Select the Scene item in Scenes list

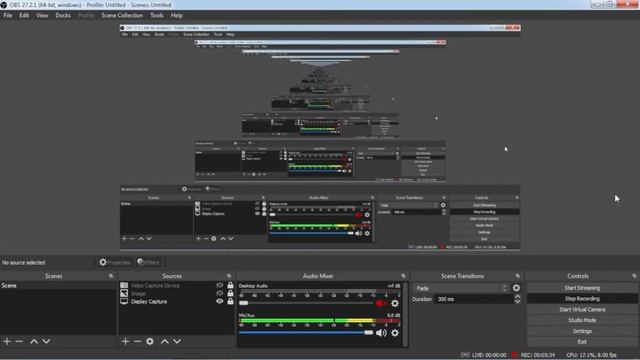(58, 286)
